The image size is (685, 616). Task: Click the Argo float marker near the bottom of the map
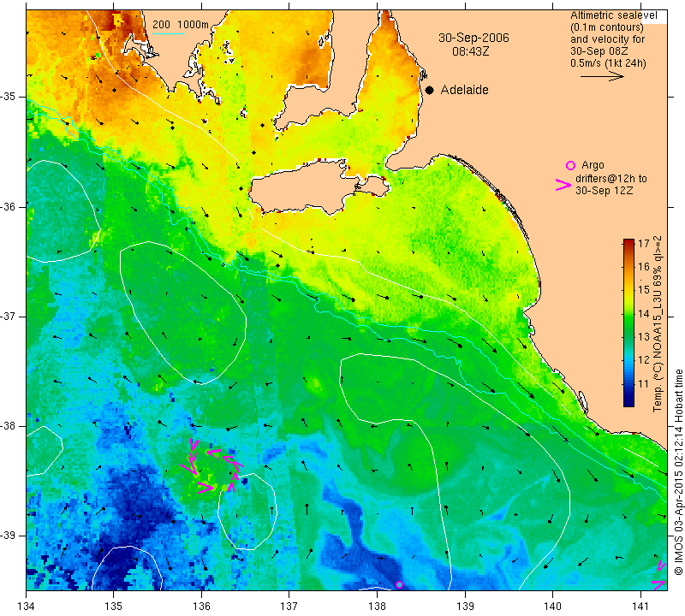[x=399, y=584]
